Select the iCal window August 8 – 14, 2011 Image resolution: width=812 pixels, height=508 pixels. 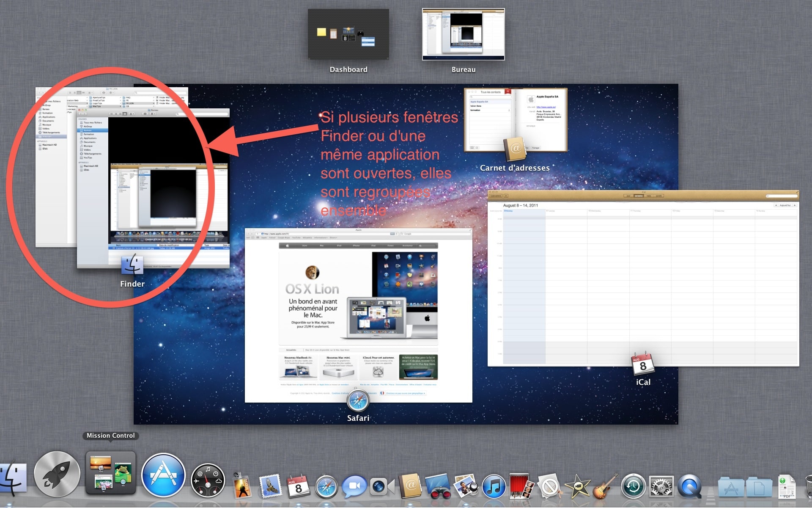(643, 278)
